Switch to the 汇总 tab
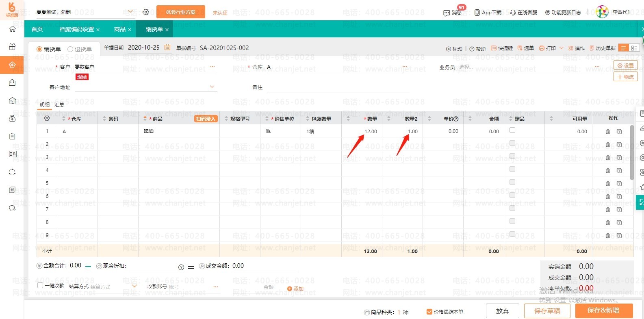This screenshot has width=644, height=319. (x=59, y=104)
